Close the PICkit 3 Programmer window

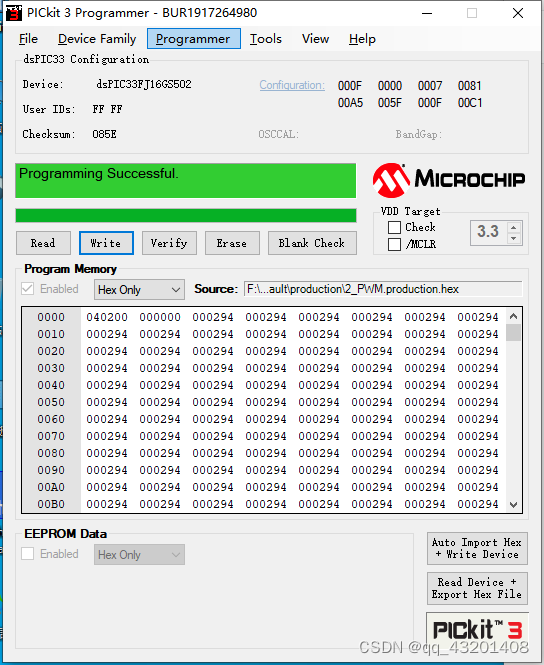tap(518, 13)
